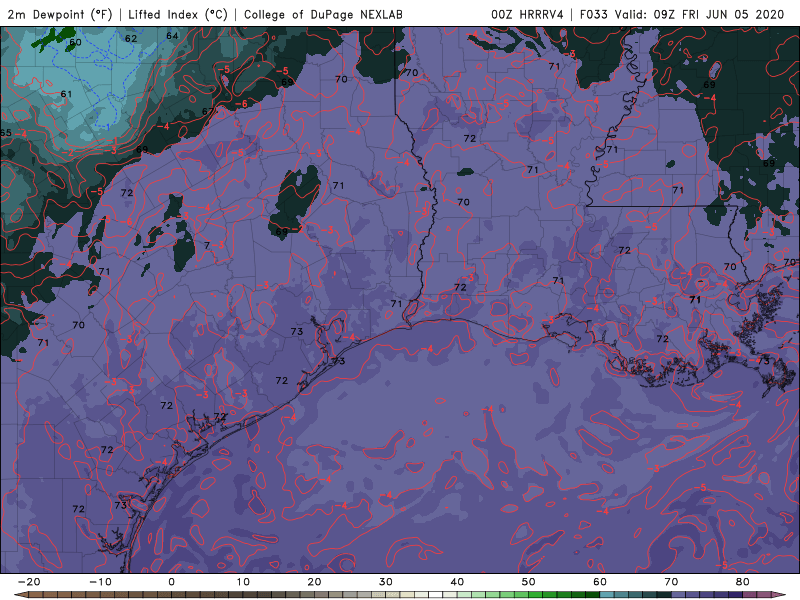Click the "80" colorbar scale label
The image size is (800, 600).
743,582
